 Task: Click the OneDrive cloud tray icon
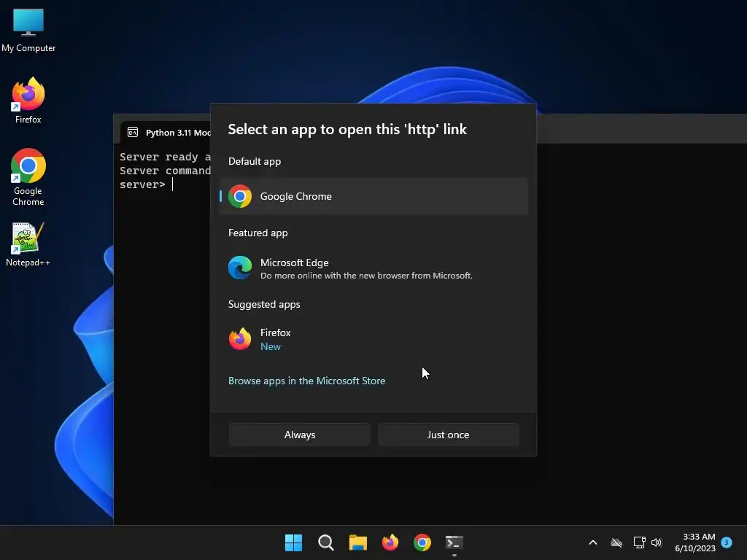tap(616, 542)
